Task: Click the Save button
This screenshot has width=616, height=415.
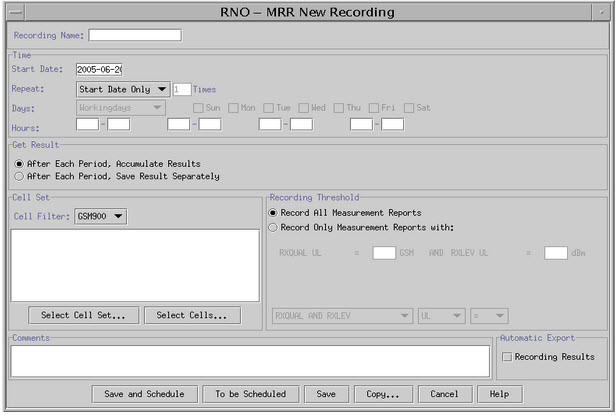Action: click(x=326, y=394)
